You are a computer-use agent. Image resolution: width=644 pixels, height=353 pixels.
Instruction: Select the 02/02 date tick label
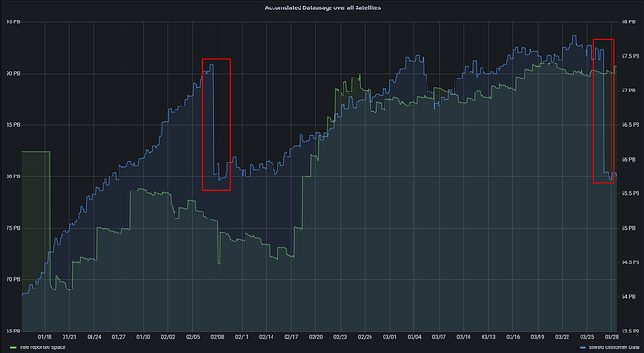[x=168, y=337]
